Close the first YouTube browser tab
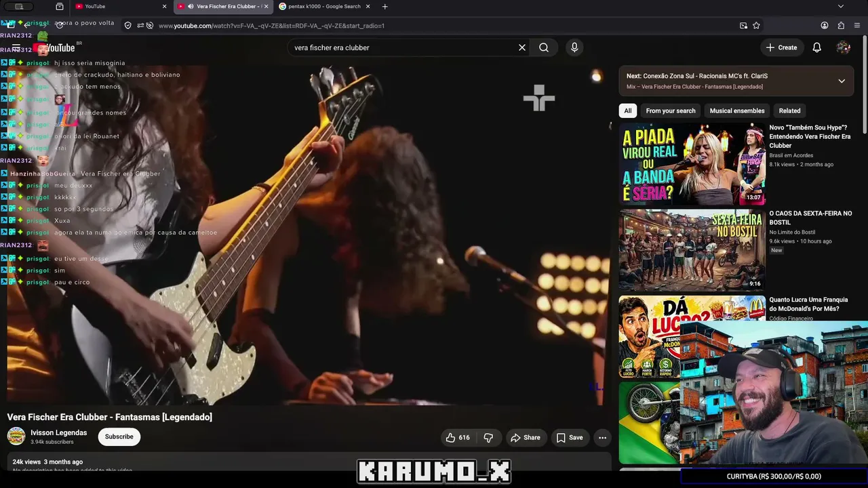Screen dimensions: 868x488 coord(164,7)
